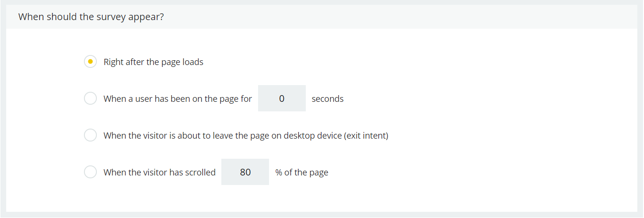The width and height of the screenshot is (644, 218).
Task: Enable the exit intent radio option
Action: pos(91,135)
